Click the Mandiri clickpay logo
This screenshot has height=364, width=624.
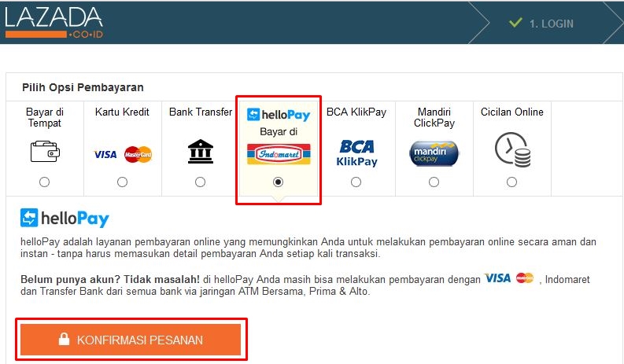pyautogui.click(x=434, y=153)
